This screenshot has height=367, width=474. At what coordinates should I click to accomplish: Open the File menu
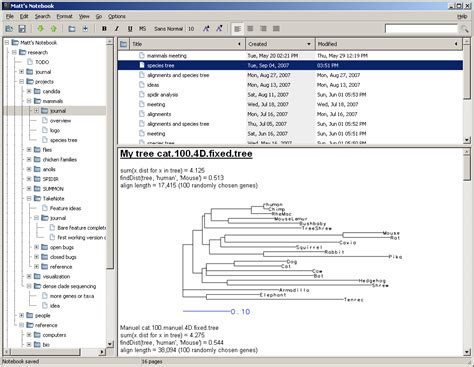pos(10,16)
